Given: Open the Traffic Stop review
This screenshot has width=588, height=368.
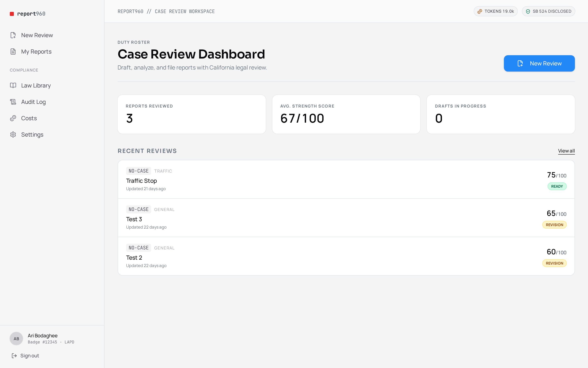Looking at the screenshot, I should [x=346, y=179].
